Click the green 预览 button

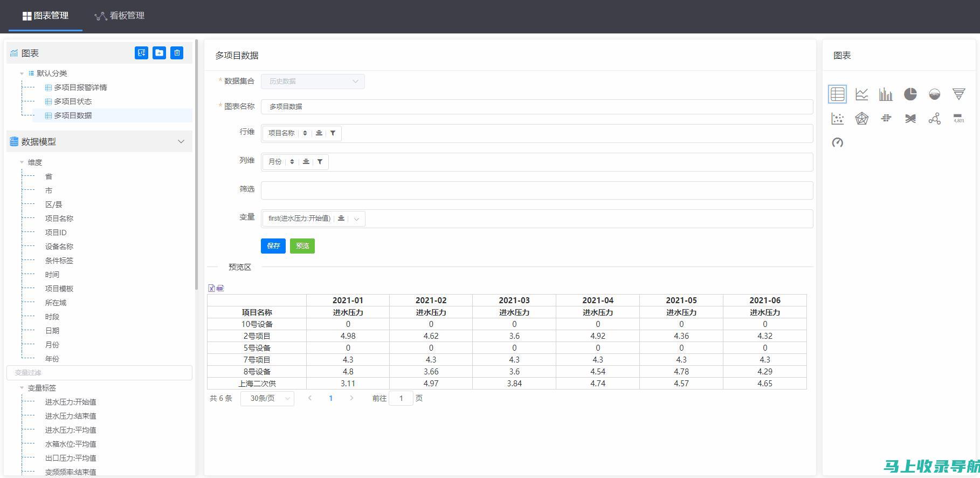pos(302,246)
